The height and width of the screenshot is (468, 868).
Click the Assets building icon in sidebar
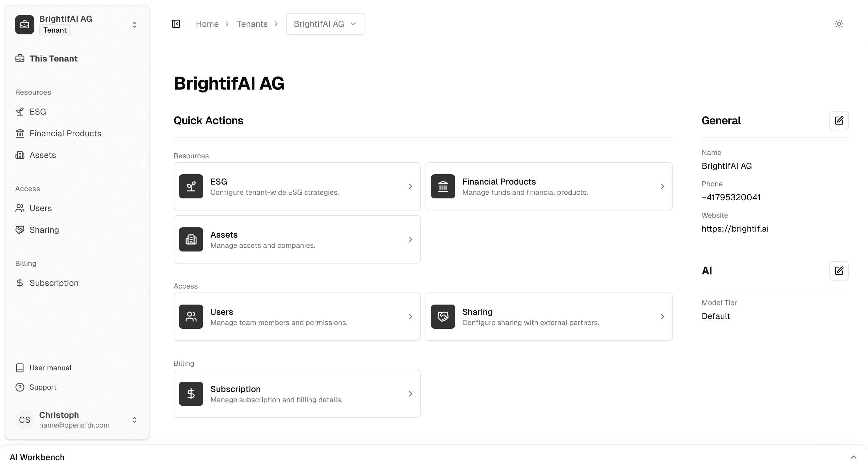[x=20, y=155]
